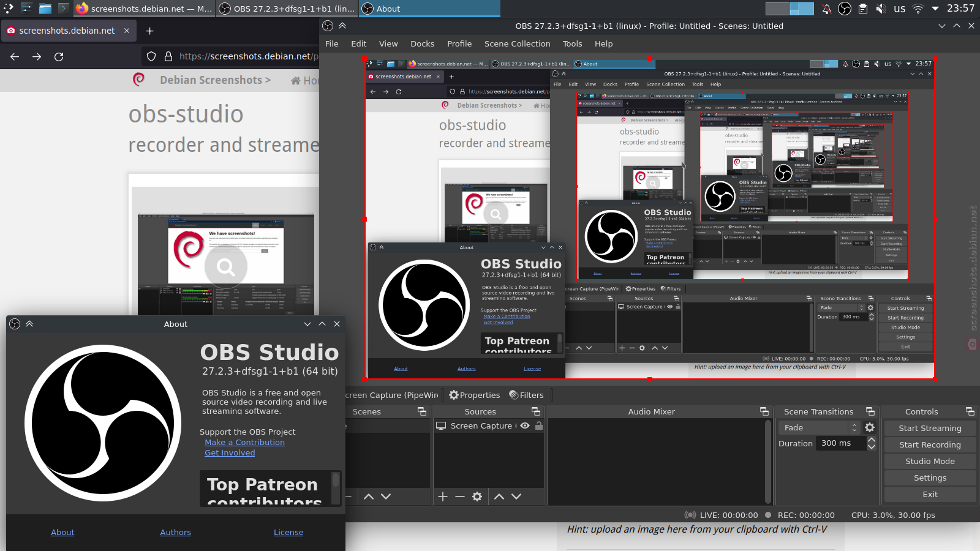Move scene down in Scenes dock
Image resolution: width=980 pixels, height=551 pixels.
click(x=386, y=497)
